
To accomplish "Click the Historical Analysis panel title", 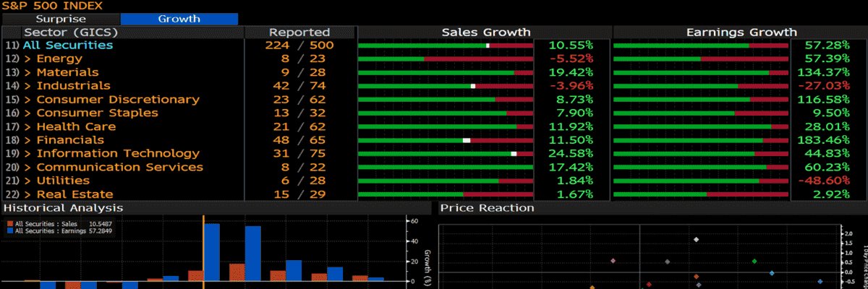I will point(64,208).
